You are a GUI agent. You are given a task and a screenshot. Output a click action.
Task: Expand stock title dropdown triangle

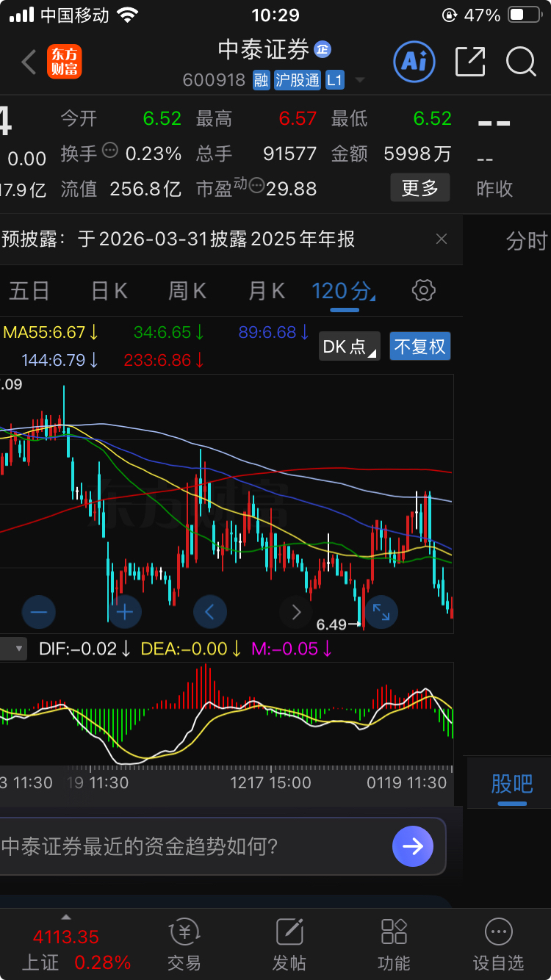(x=360, y=80)
